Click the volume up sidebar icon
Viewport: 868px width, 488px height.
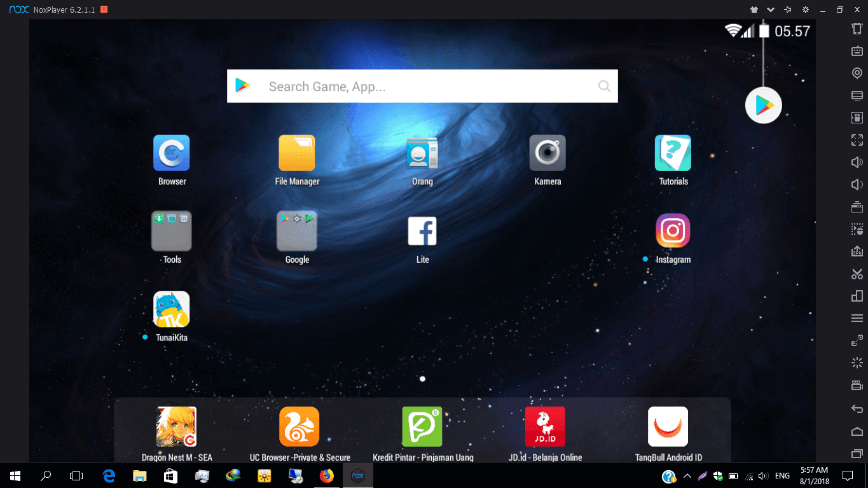[x=857, y=162]
